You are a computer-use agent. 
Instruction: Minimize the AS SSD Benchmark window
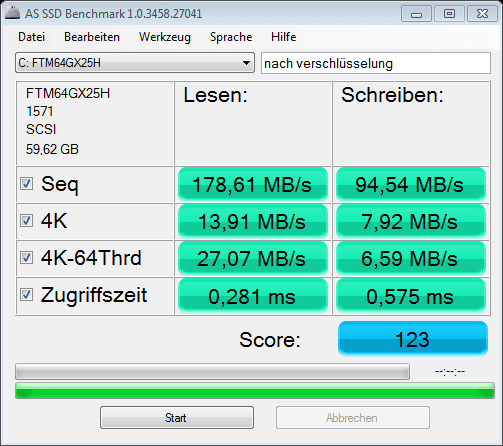(416, 14)
